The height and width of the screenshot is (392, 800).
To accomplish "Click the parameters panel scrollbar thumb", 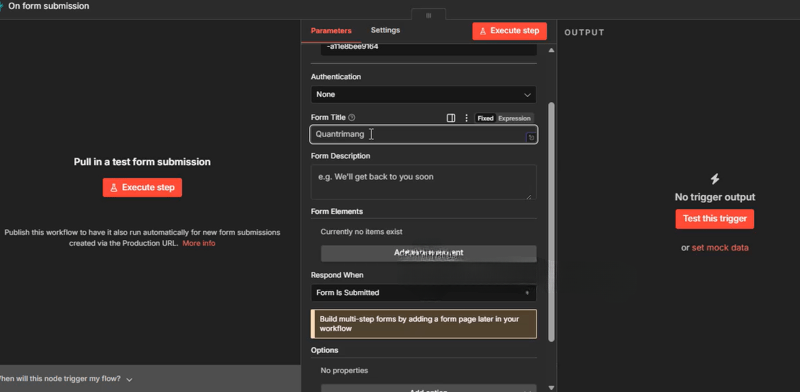I will 551,222.
